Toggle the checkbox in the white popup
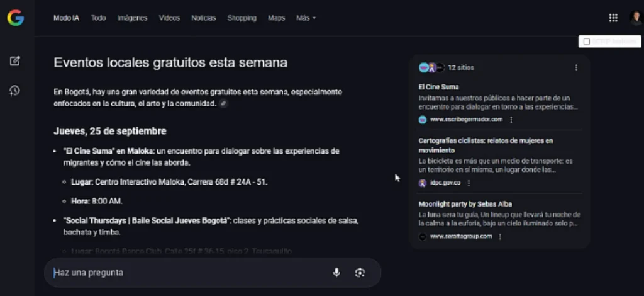Image resolution: width=644 pixels, height=296 pixels. (586, 42)
